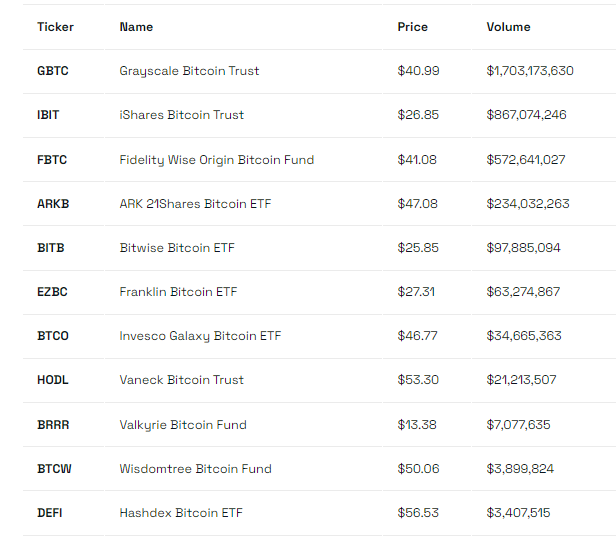Click on Grayscale Bitcoin Trust name
The image size is (616, 536).
(x=189, y=71)
